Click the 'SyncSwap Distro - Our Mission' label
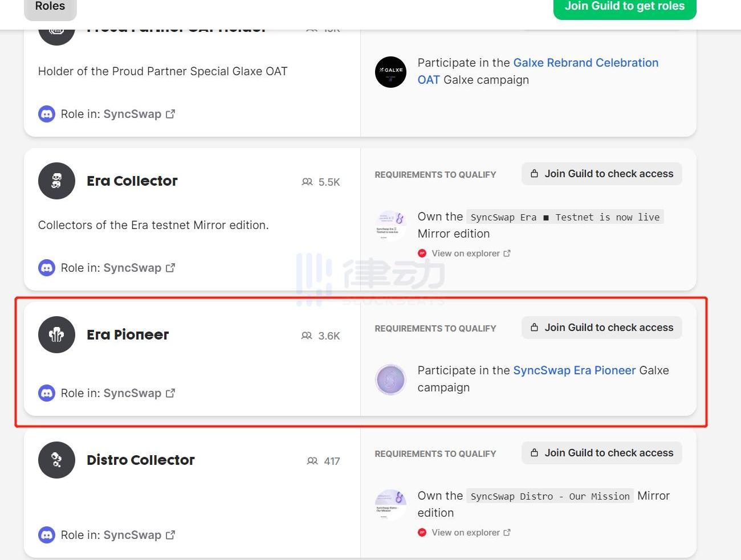Image resolution: width=741 pixels, height=560 pixels. [x=550, y=496]
